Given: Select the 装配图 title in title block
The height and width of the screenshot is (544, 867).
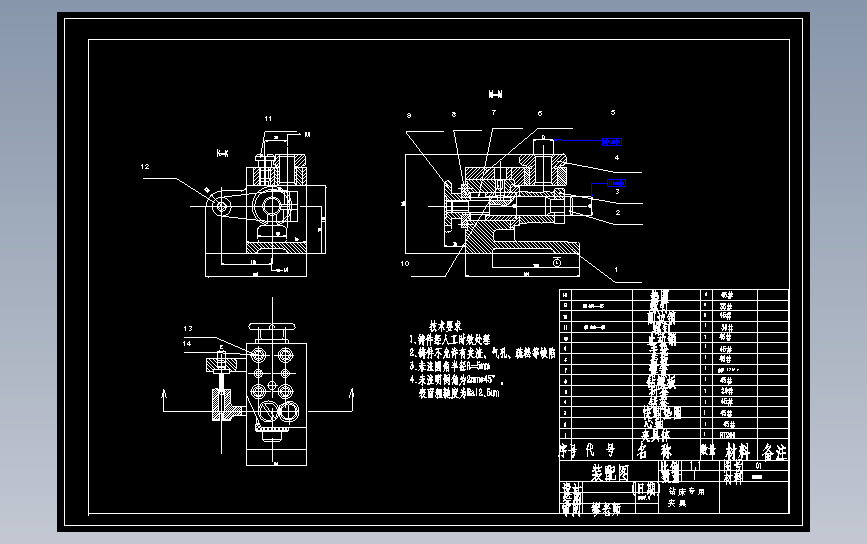Looking at the screenshot, I should tap(610, 473).
